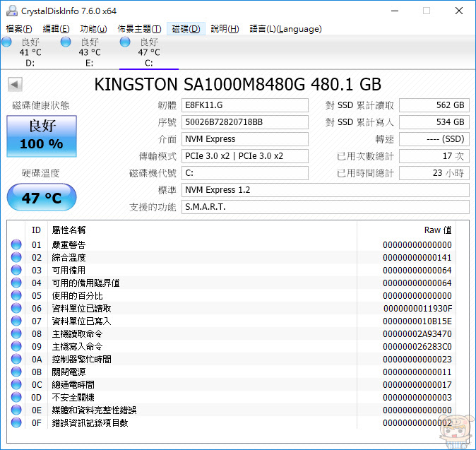
Task: Select the 總通電時間 attribute name
Action: [x=73, y=385]
